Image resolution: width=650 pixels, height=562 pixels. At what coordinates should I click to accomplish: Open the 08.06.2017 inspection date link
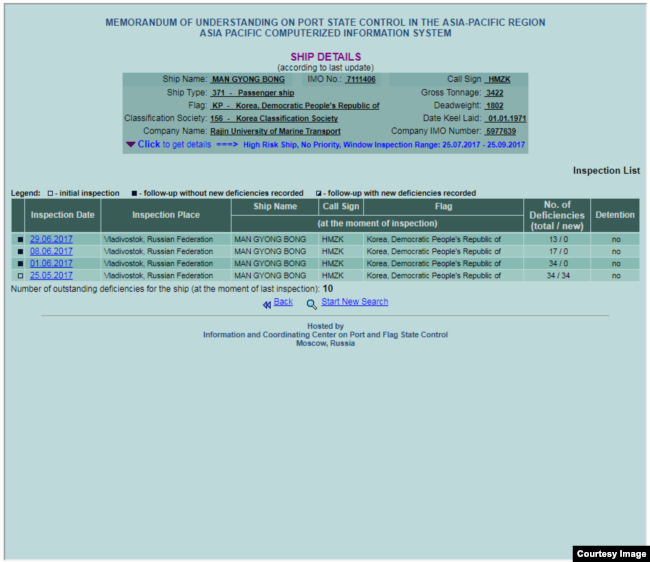click(51, 252)
